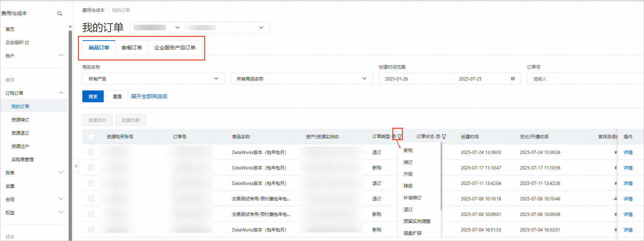Image resolution: width=644 pixels, height=241 pixels.
Task: Click end date 2025-07-25 field
Action: tap(470, 79)
